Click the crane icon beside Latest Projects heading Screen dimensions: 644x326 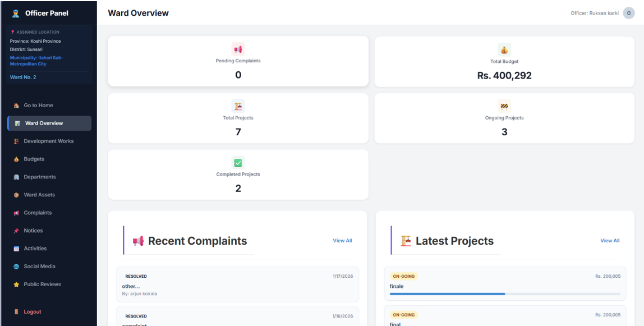(406, 241)
